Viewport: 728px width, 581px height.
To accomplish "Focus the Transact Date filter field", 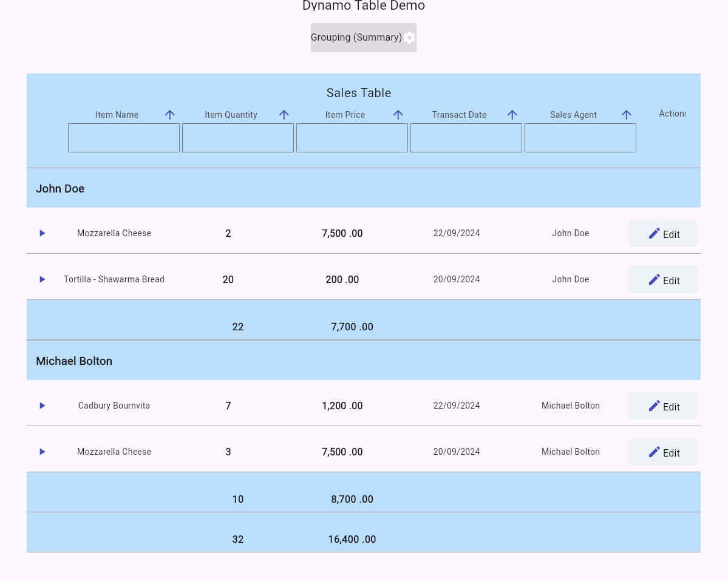I will coord(466,138).
